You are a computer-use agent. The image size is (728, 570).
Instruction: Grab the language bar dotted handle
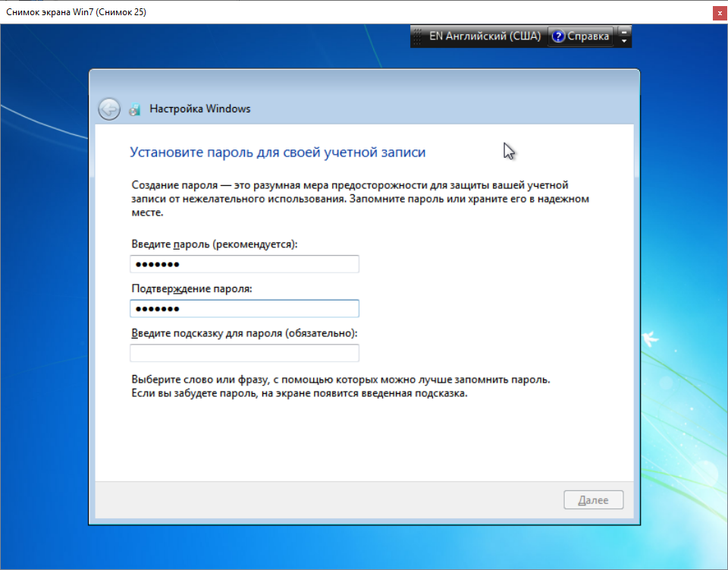tap(417, 36)
